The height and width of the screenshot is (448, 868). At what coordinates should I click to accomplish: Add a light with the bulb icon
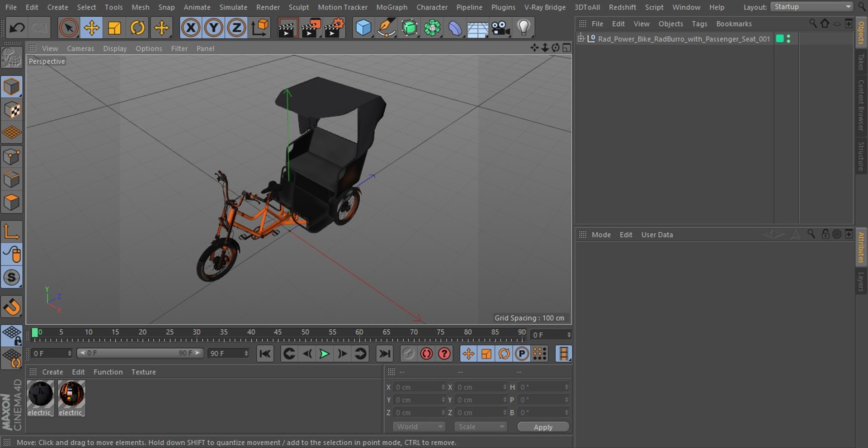click(524, 28)
